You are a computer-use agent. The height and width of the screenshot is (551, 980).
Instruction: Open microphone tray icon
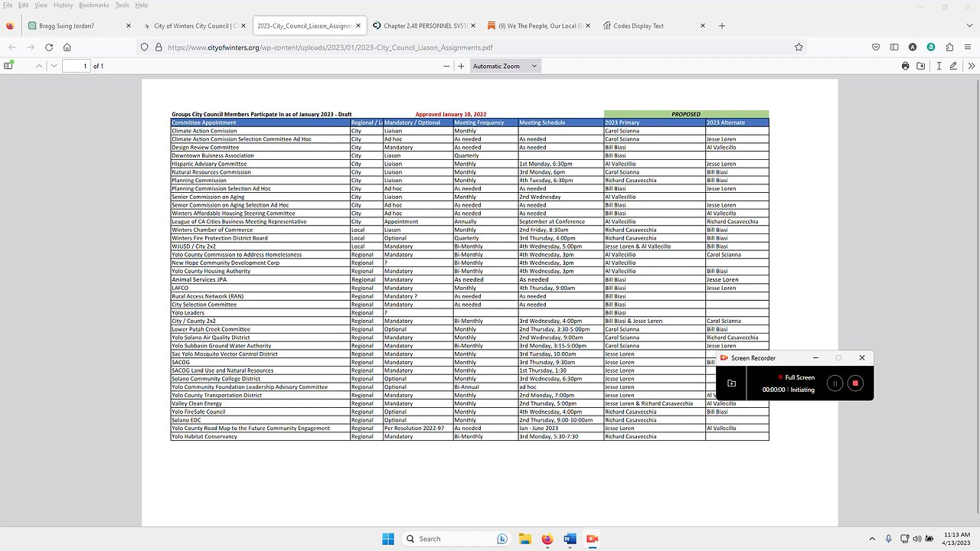coord(889,538)
